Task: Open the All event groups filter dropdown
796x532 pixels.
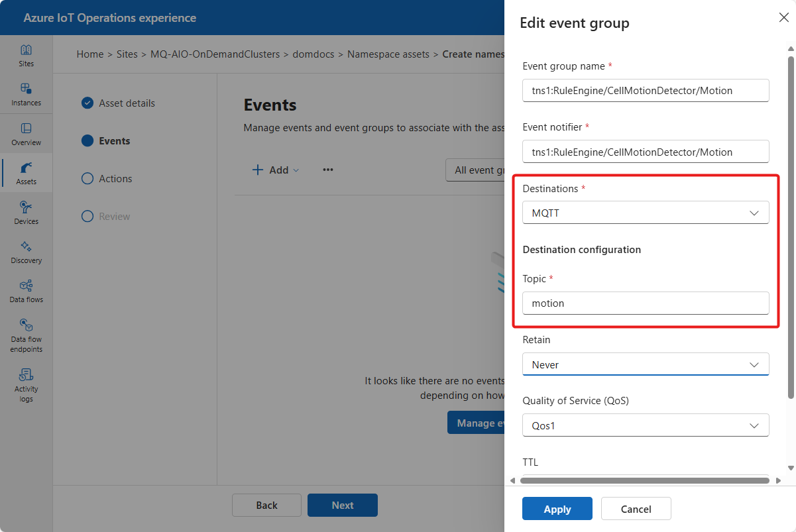Action: (475, 170)
